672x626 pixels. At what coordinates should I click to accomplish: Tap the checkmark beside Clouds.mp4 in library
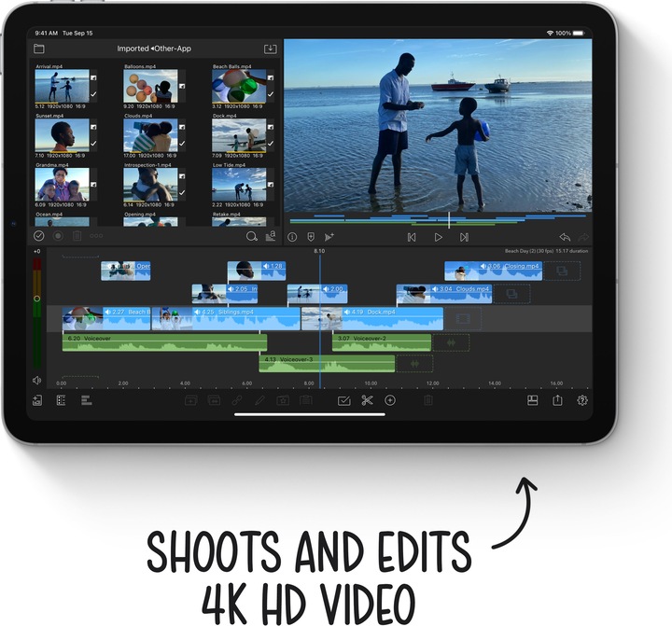(182, 144)
